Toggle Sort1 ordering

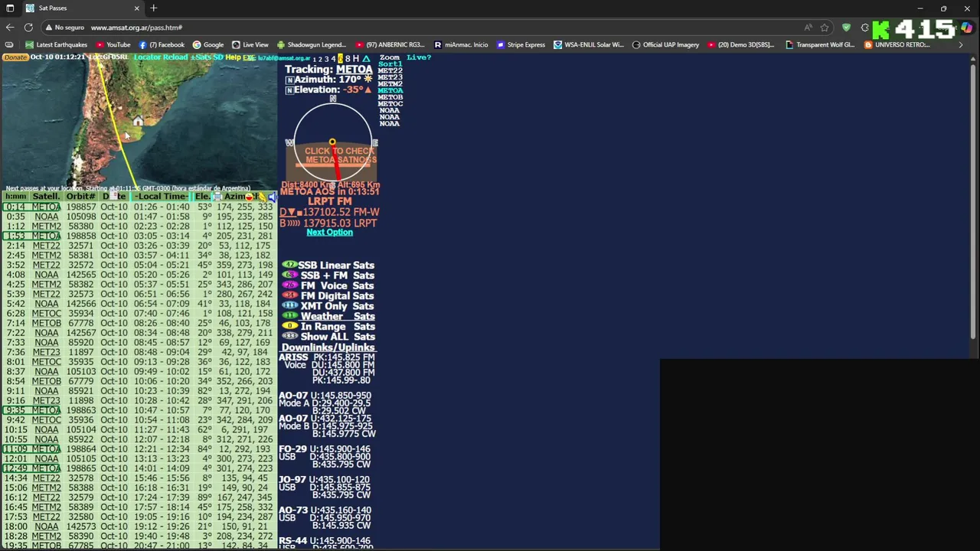(x=390, y=64)
